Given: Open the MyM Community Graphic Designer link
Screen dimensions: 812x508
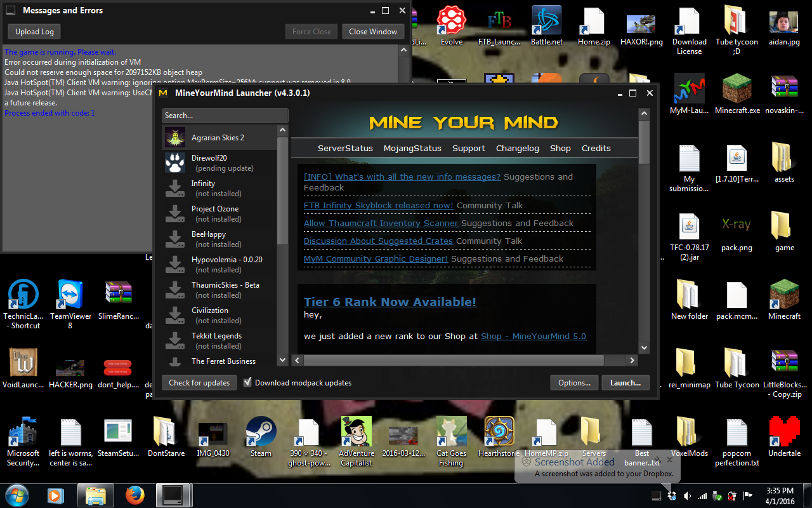Looking at the screenshot, I should (x=376, y=258).
